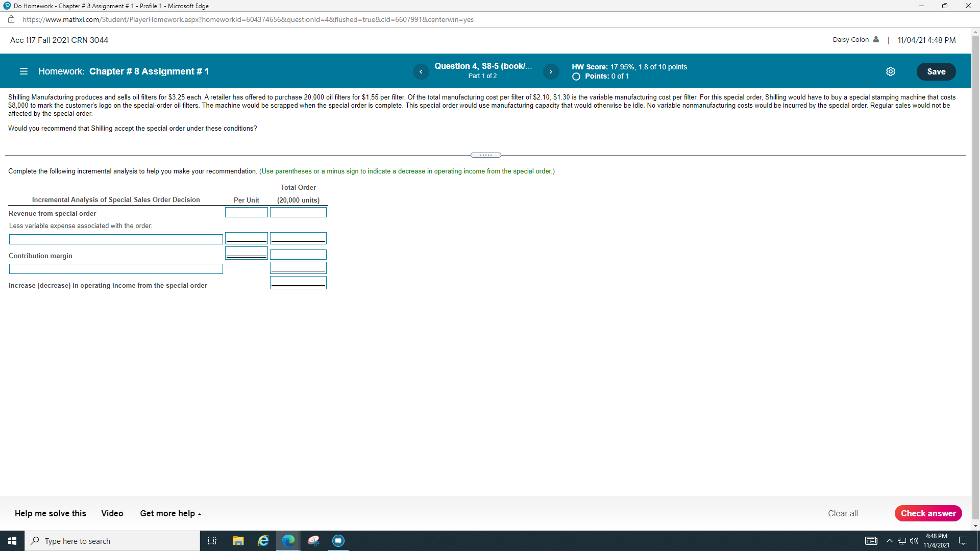The image size is (980, 551).
Task: Open the settings gear icon
Action: (x=891, y=71)
